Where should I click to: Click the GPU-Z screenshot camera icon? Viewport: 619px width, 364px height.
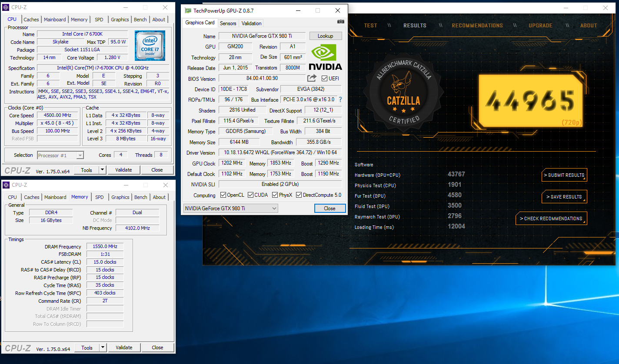point(341,22)
